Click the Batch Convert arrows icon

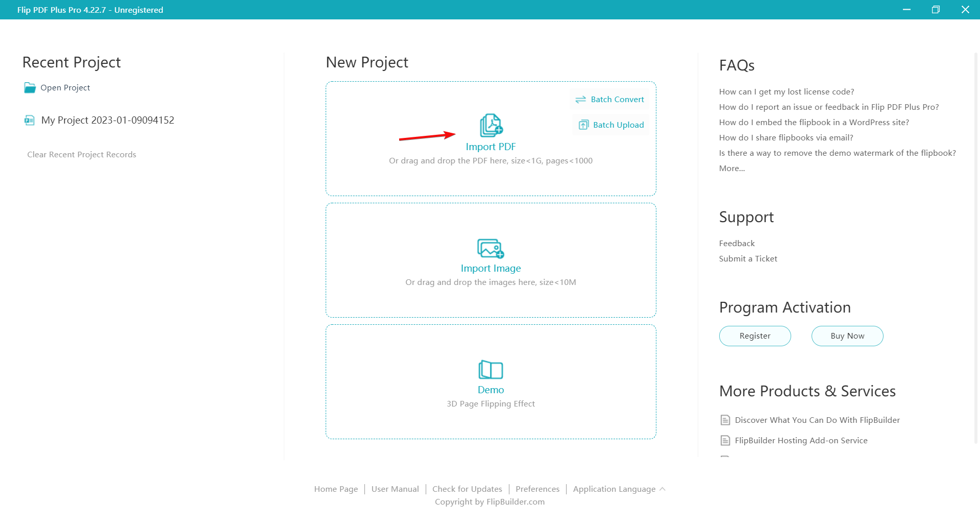[580, 100]
